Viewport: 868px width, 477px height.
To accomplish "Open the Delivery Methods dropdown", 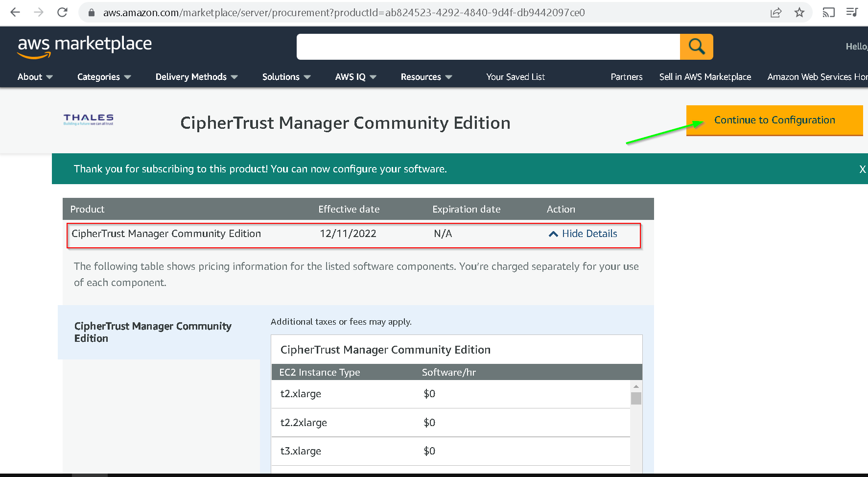I will click(197, 77).
